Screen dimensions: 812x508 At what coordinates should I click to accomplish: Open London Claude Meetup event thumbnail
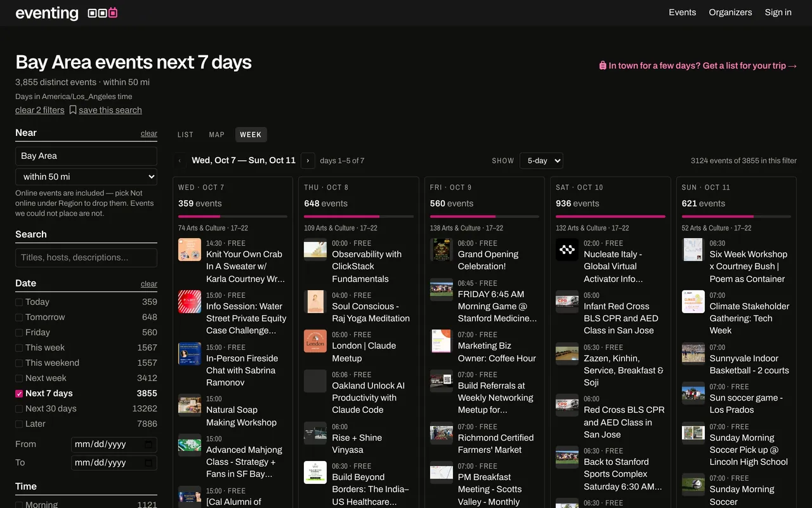coord(315,341)
